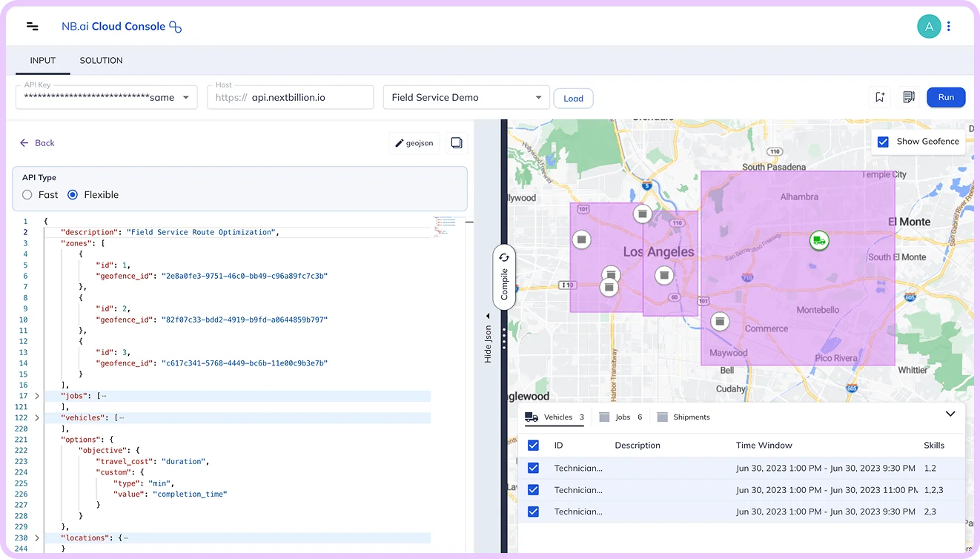
Task: Toggle the Show Geofence checkbox
Action: click(x=883, y=142)
